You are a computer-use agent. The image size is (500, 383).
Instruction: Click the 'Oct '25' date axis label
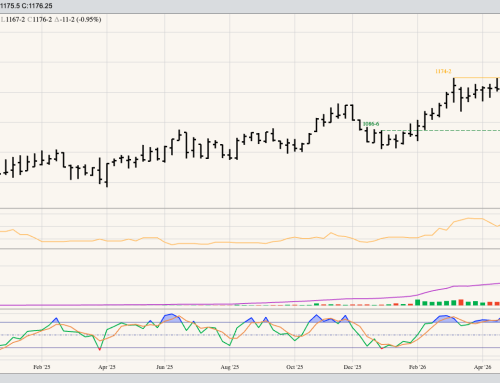[x=295, y=367]
